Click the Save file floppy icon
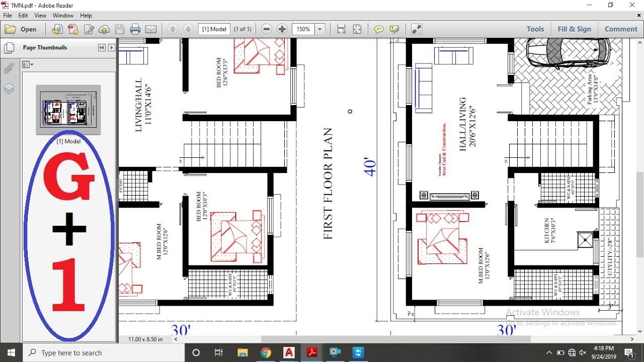This screenshot has height=362, width=644. (x=120, y=29)
